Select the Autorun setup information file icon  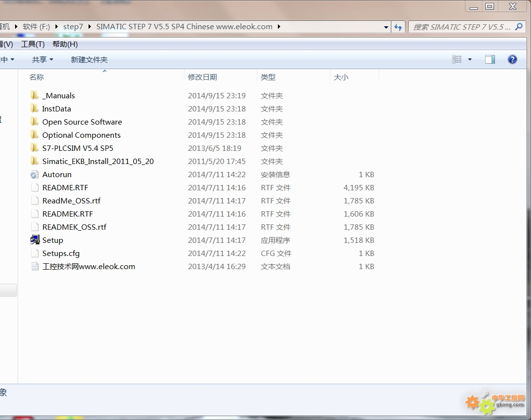click(x=34, y=174)
